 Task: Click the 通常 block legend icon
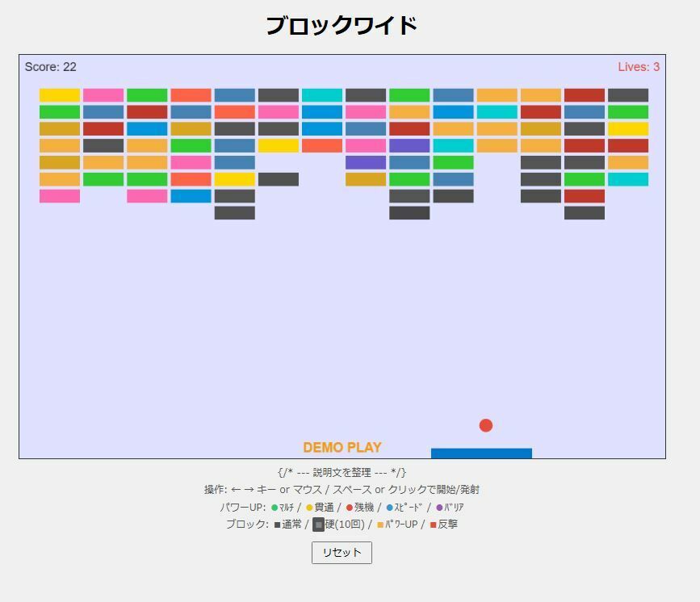point(275,525)
